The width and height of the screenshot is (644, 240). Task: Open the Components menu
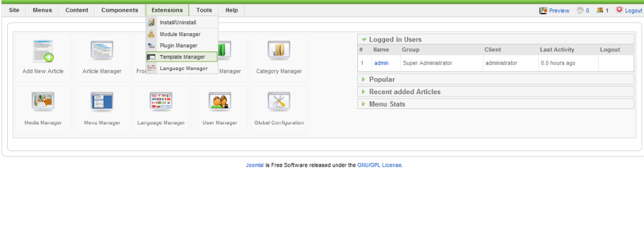pyautogui.click(x=120, y=10)
